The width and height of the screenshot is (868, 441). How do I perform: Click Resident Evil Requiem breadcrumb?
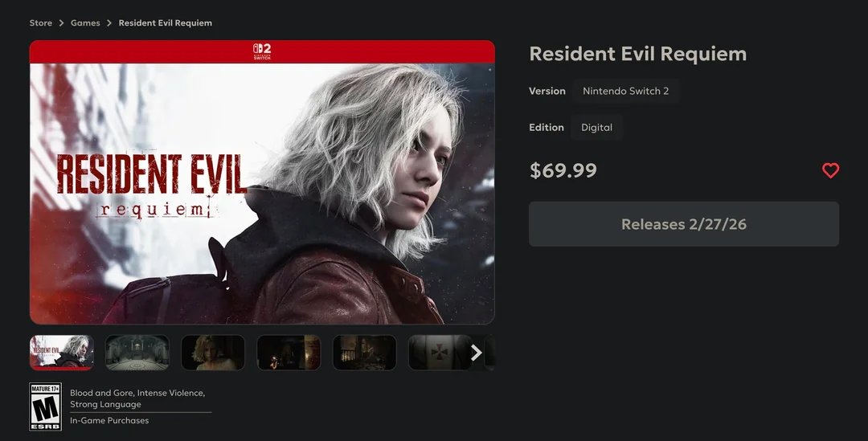pos(165,22)
